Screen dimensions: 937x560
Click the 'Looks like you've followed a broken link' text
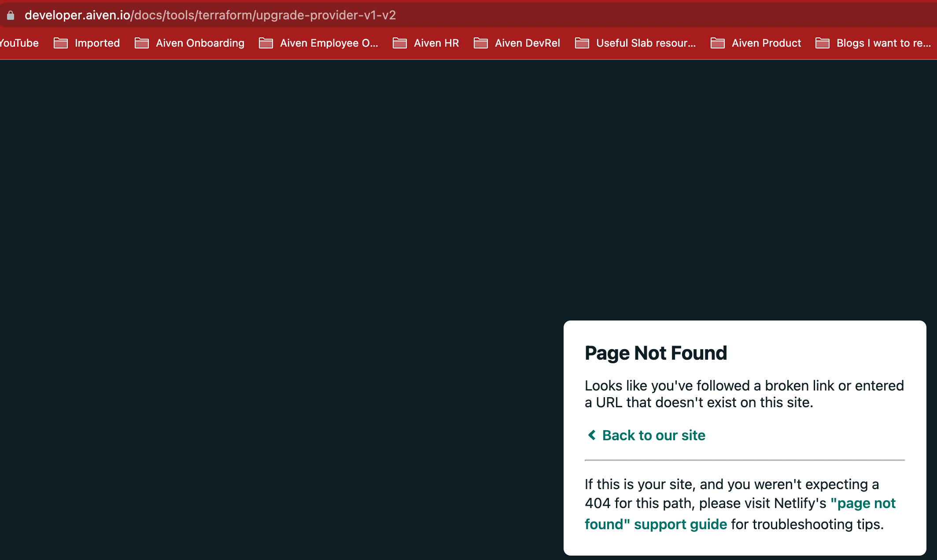[x=744, y=394]
